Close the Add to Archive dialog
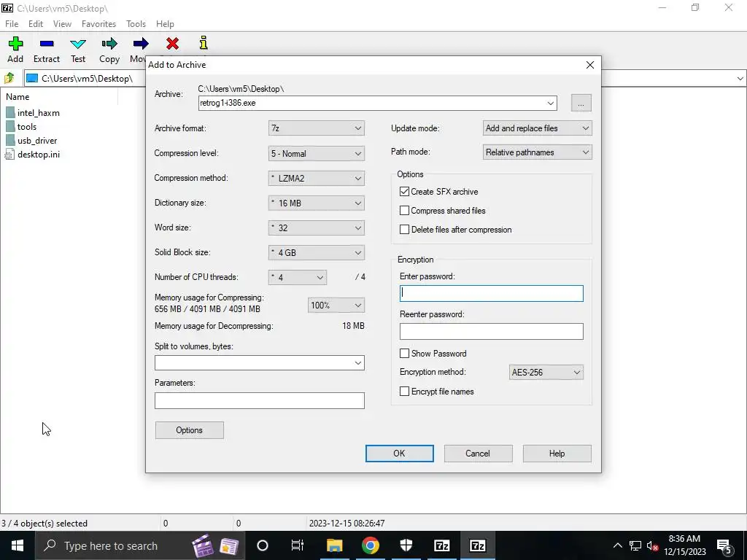The width and height of the screenshot is (747, 560). (589, 65)
